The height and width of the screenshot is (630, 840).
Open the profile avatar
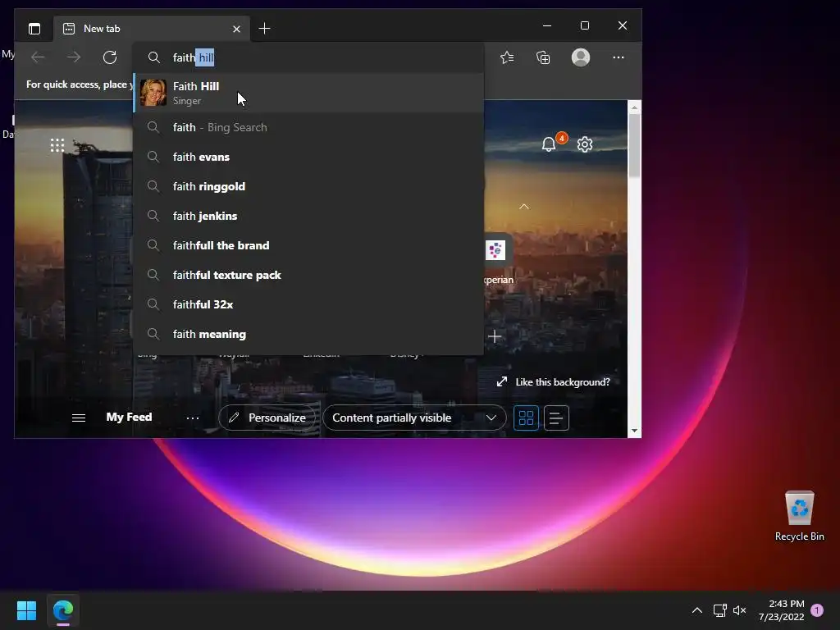581,57
